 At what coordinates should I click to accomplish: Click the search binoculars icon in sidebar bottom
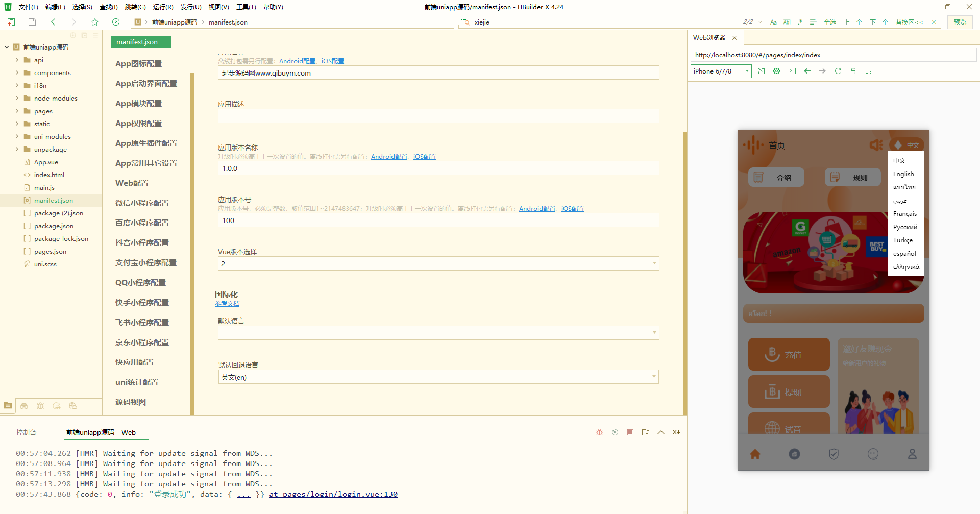(24, 406)
